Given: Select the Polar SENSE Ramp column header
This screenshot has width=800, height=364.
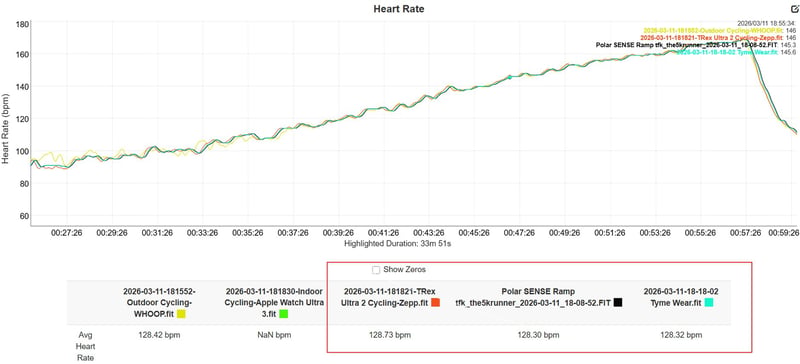Looking at the screenshot, I should click(x=539, y=297).
